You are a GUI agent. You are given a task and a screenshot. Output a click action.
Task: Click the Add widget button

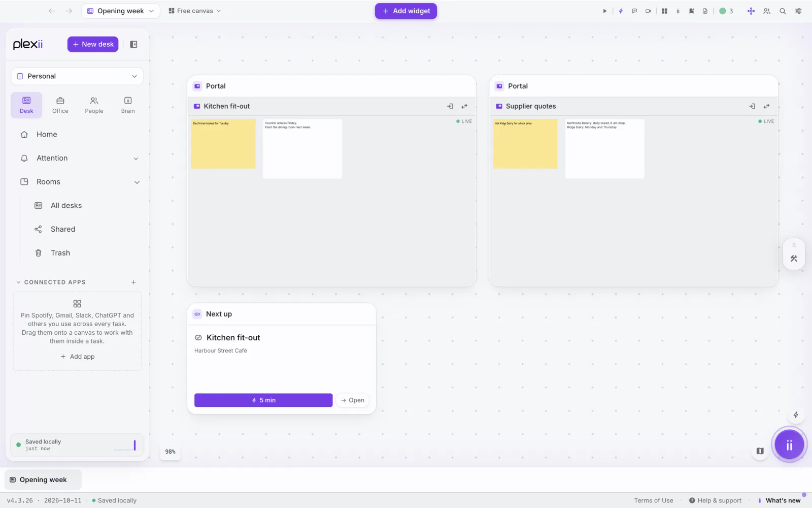406,11
